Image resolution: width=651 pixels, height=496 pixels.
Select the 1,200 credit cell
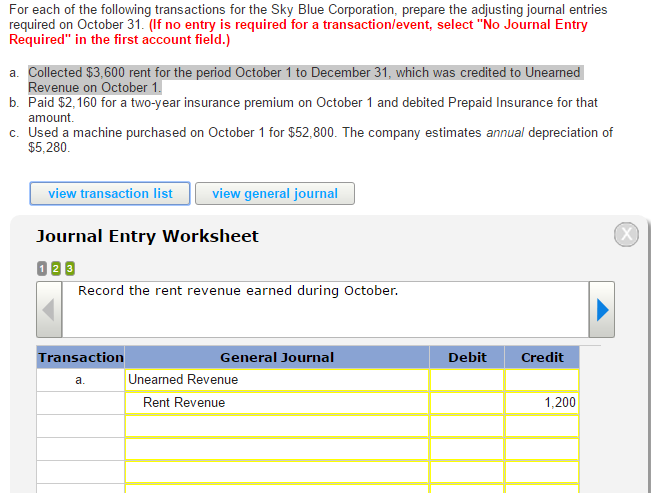[x=542, y=403]
